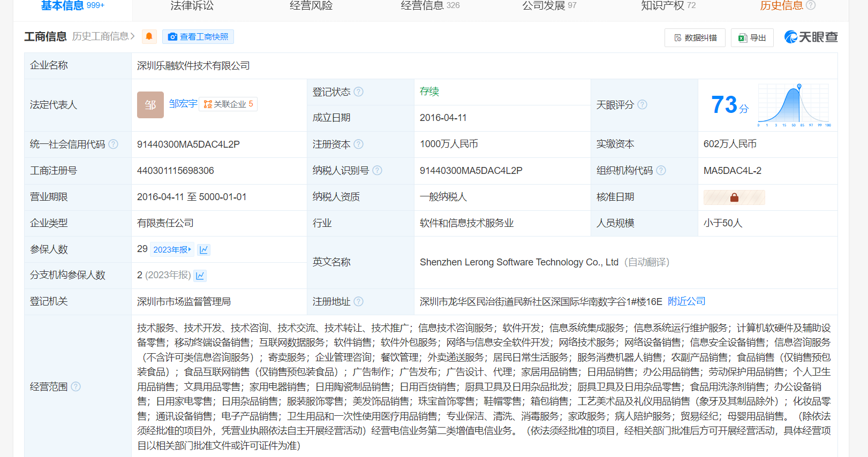Click the 天眼评分 distribution chart
The image size is (868, 457).
[794, 105]
